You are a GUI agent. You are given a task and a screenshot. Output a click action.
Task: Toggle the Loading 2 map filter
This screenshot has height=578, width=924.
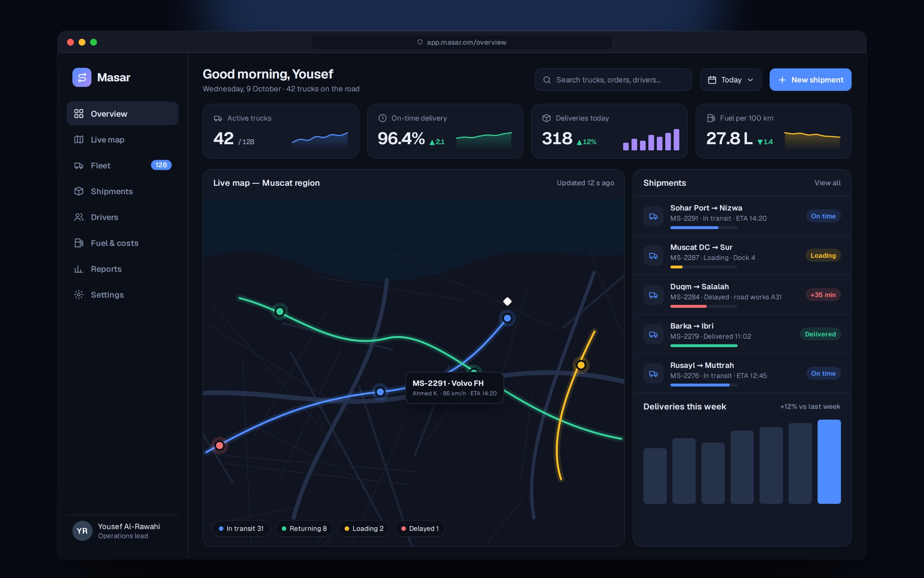click(x=364, y=528)
